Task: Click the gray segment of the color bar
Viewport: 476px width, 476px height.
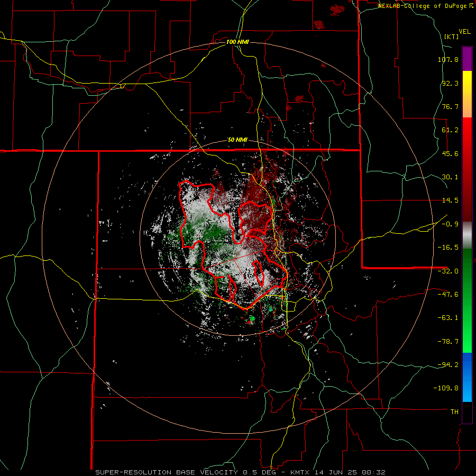Action: (x=467, y=235)
